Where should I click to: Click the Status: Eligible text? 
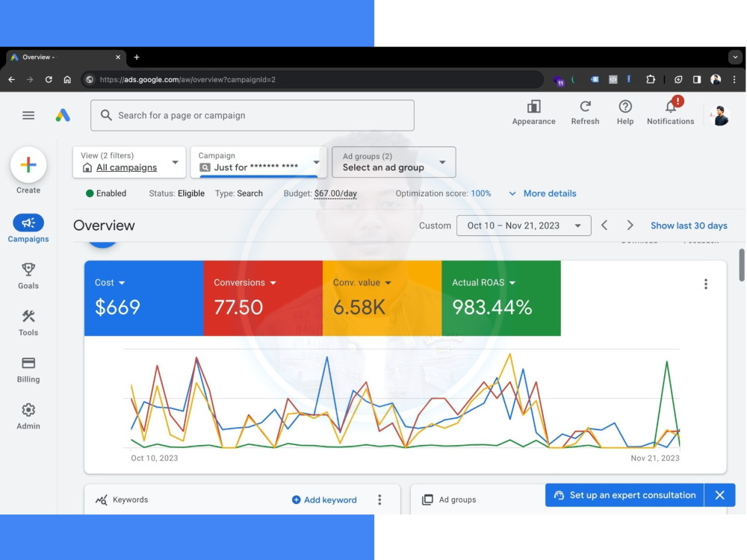(177, 193)
